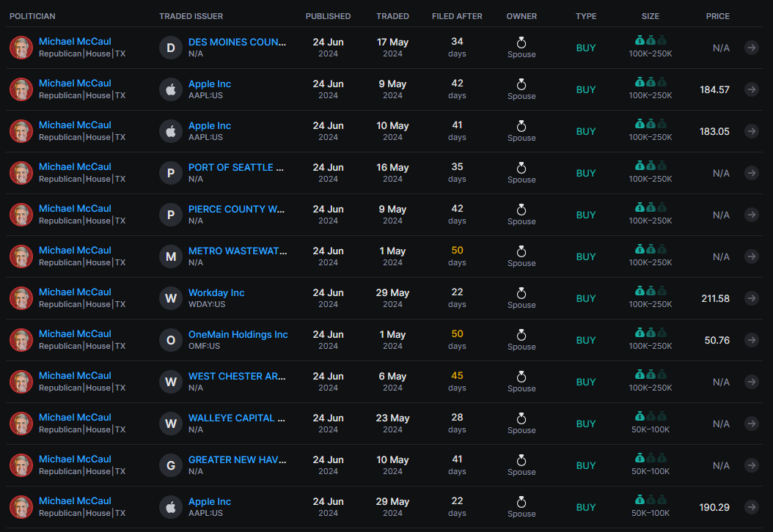Open Michael McCaul link in Des Moines row
773x532 pixels.
(x=75, y=41)
